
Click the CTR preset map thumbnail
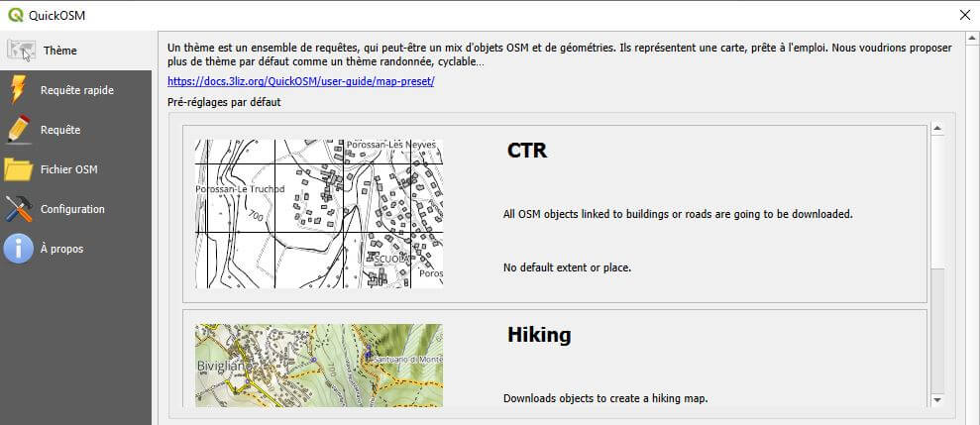coord(319,214)
